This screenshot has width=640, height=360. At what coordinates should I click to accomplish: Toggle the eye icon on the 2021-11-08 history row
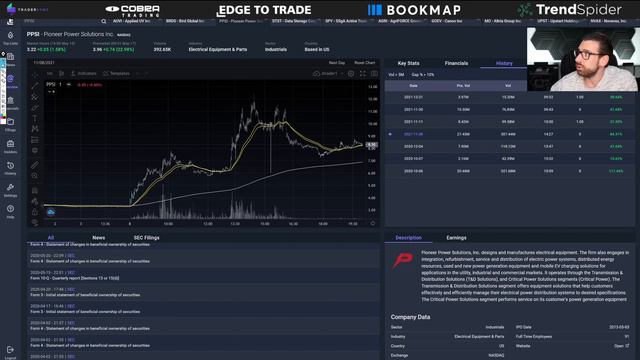(x=391, y=134)
